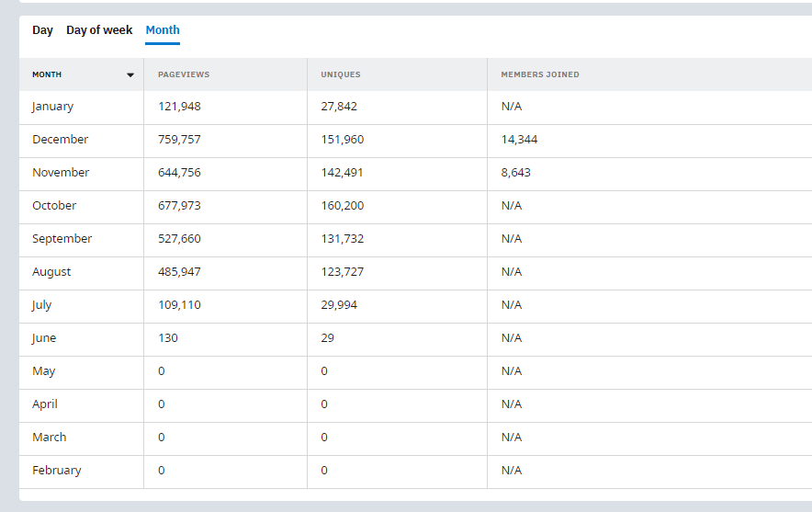Screen dimensions: 812x512
Task: Click December members joined value 14,344
Action: [x=519, y=140]
